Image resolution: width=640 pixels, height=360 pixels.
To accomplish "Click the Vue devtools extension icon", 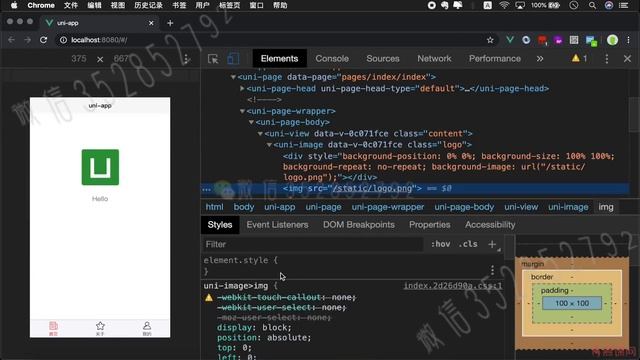I will tap(510, 40).
